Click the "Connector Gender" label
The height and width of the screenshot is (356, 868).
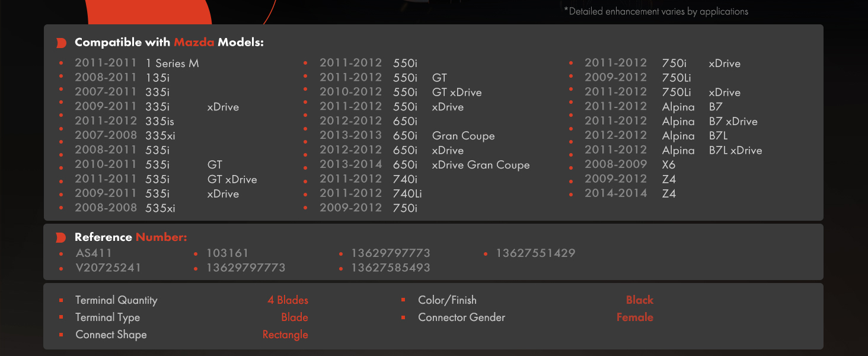point(462,317)
